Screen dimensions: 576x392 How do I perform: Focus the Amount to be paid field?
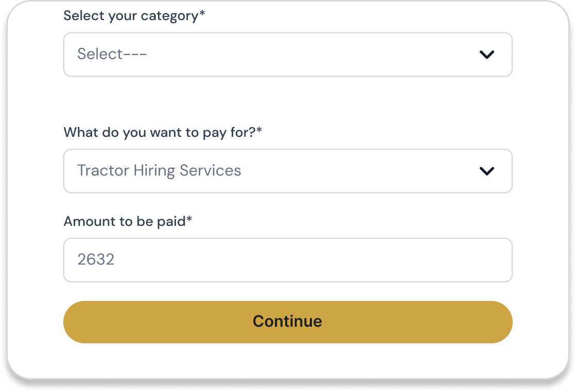(x=287, y=260)
